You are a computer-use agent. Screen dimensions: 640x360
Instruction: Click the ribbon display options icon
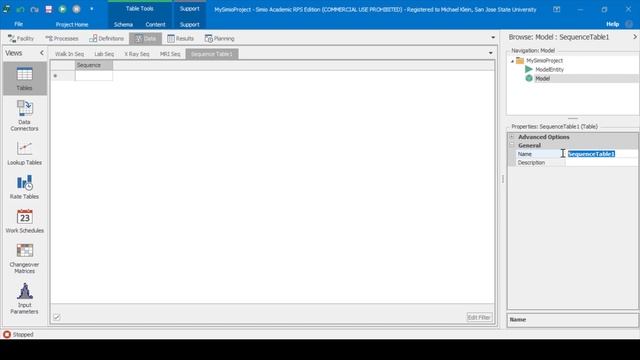(x=556, y=9)
